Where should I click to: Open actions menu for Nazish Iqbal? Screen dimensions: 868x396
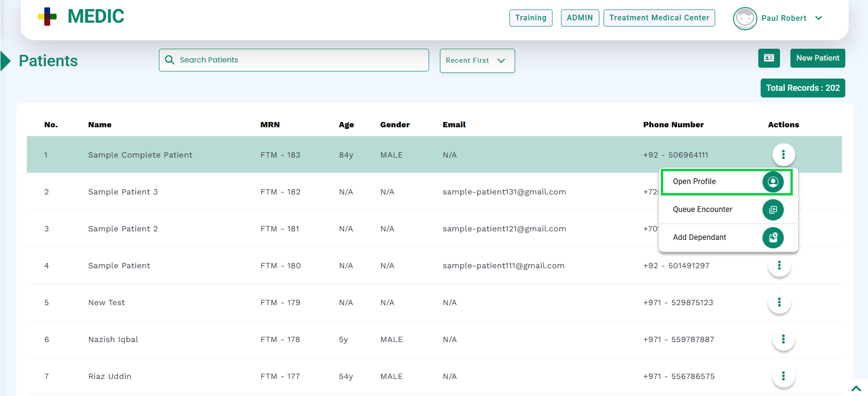(783, 339)
